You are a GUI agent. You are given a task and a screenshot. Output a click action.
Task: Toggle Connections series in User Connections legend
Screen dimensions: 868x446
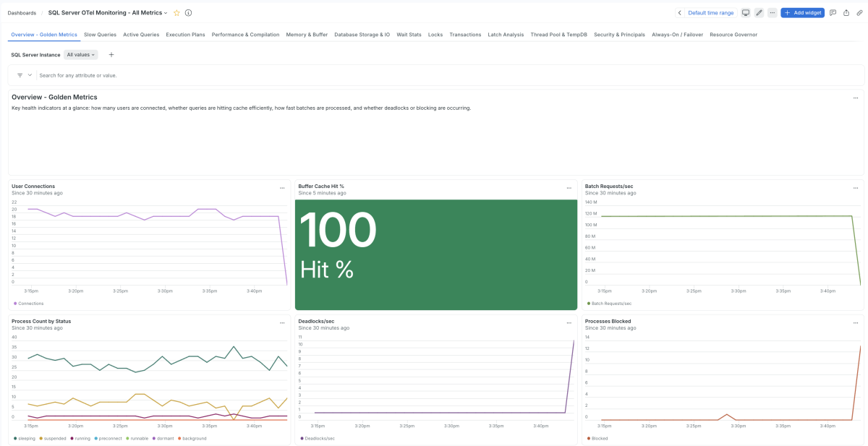[28, 304]
